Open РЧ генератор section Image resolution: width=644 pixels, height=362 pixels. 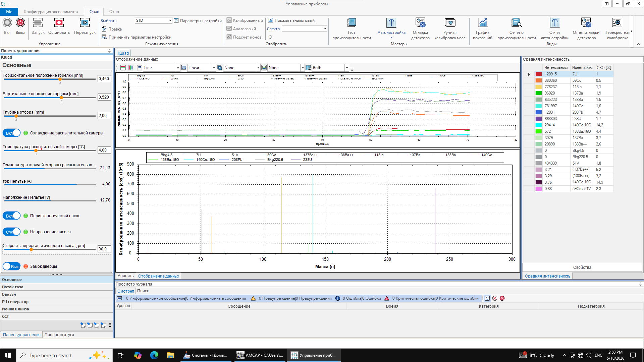[56, 302]
